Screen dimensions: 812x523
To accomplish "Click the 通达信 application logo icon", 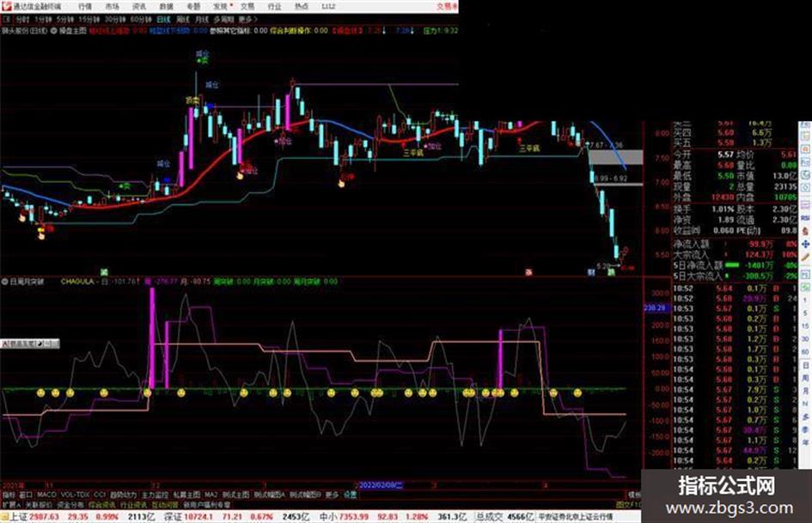I will [x=6, y=7].
